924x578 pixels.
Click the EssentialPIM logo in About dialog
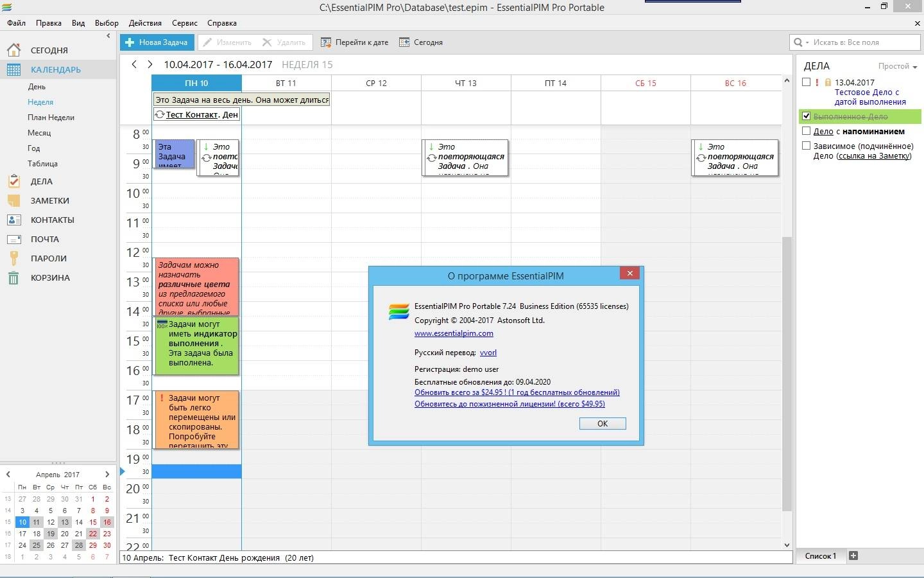click(x=399, y=311)
